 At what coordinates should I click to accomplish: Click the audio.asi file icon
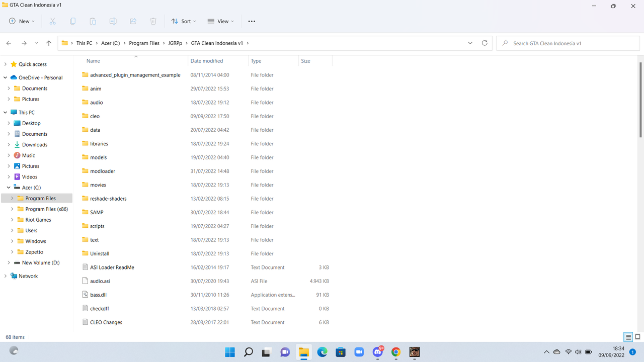[x=85, y=281]
